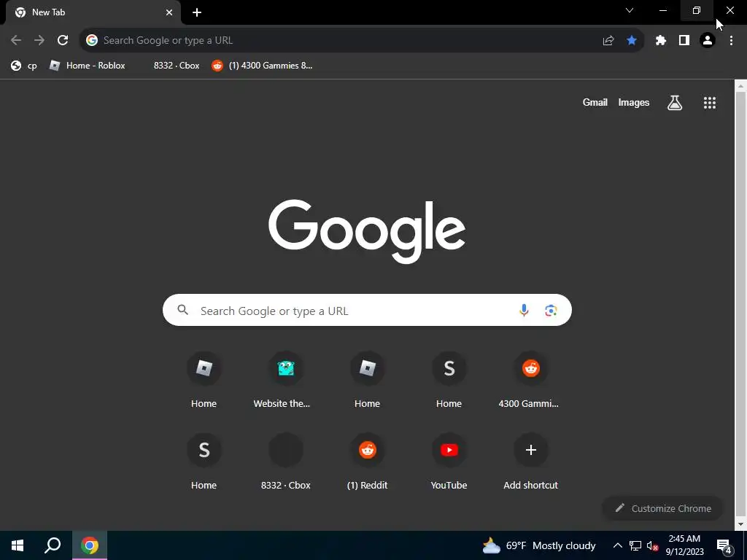Screen dimensions: 747x560
Task: Click the page scrollbar up arrow
Action: coord(740,86)
